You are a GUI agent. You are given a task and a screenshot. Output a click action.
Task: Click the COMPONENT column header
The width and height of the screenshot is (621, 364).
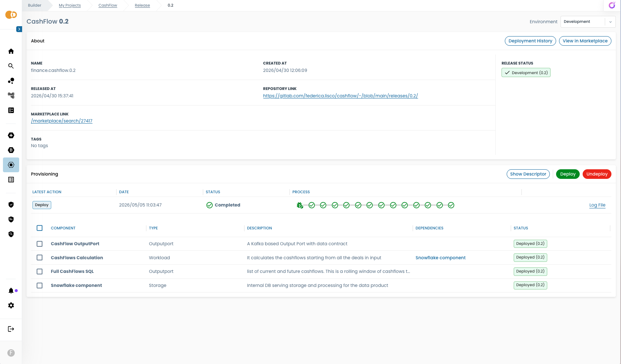coord(63,228)
